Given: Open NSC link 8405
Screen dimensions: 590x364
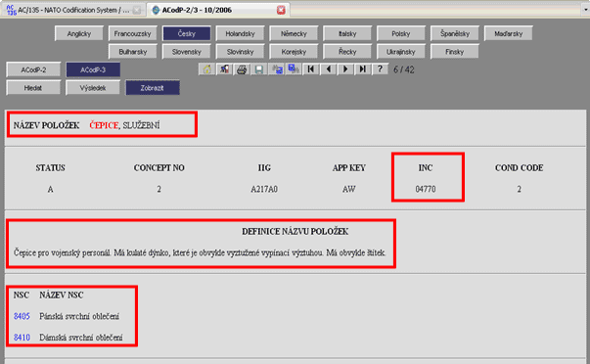Looking at the screenshot, I should coord(22,316).
